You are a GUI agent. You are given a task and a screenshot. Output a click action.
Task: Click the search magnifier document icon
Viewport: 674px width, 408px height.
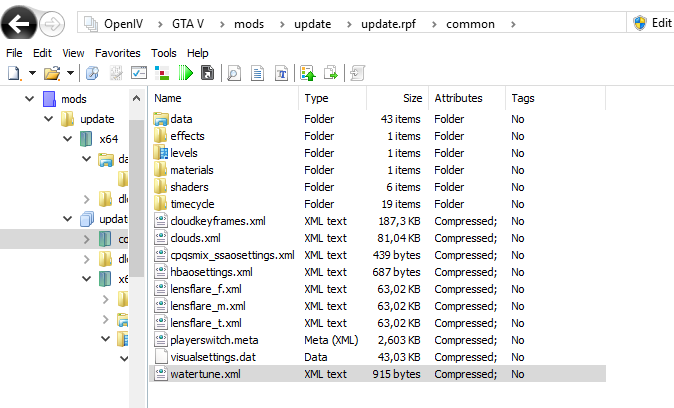234,73
